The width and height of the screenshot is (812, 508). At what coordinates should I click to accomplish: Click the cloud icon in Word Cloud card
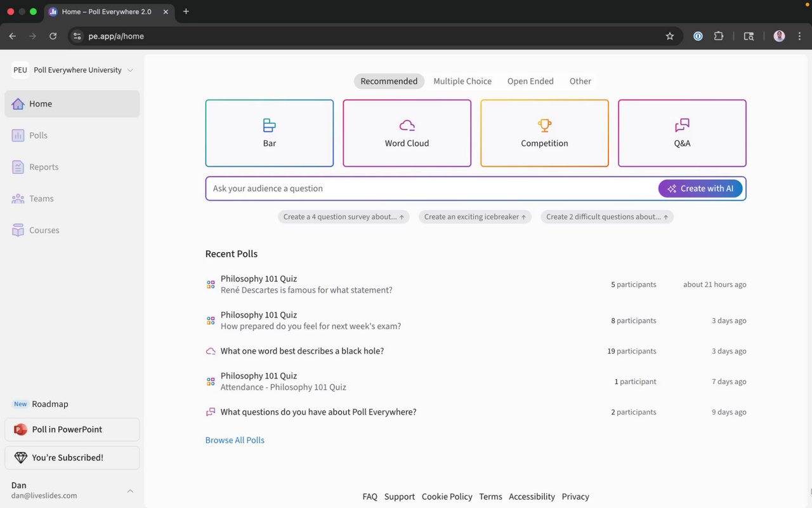pyautogui.click(x=407, y=125)
